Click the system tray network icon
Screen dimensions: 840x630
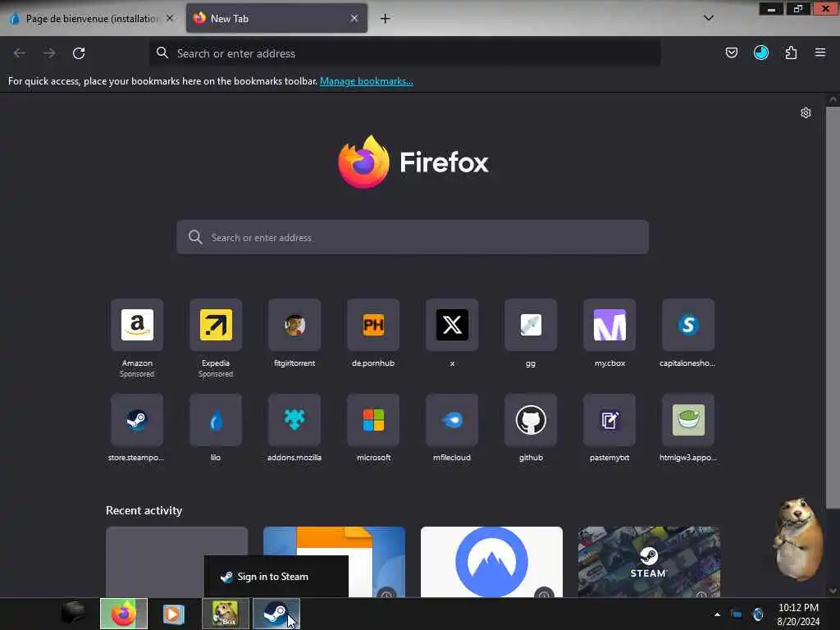click(x=737, y=614)
